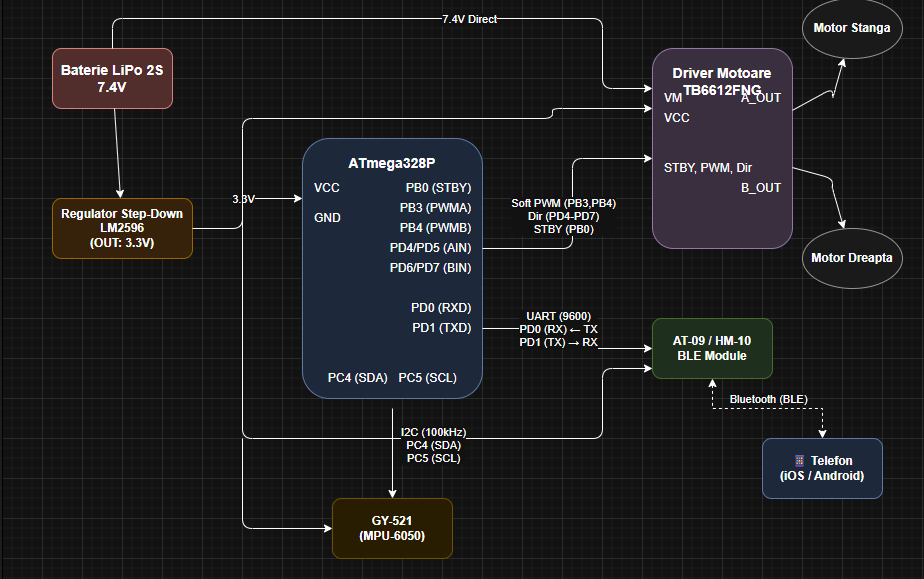The width and height of the screenshot is (924, 579).
Task: Select the GY-521 (MPU-6050) block
Action: coord(392,528)
